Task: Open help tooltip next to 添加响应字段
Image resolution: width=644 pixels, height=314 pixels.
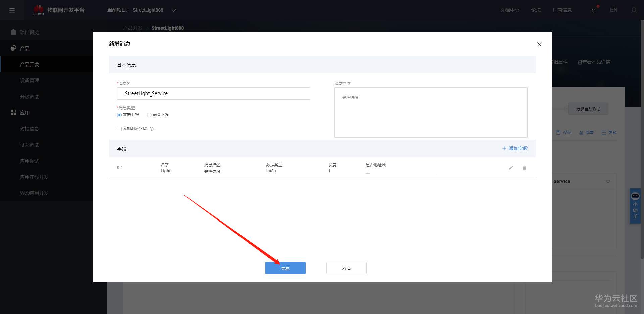Action: (152, 129)
